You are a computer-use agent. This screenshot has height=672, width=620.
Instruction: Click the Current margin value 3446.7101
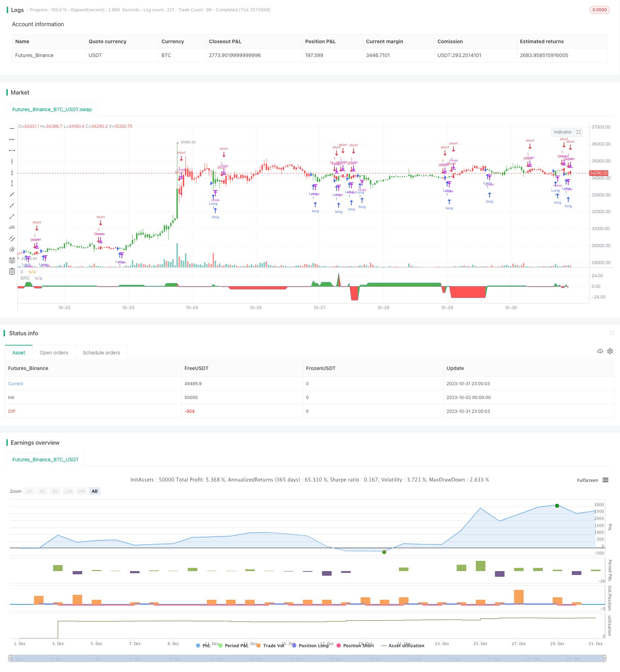coord(378,55)
